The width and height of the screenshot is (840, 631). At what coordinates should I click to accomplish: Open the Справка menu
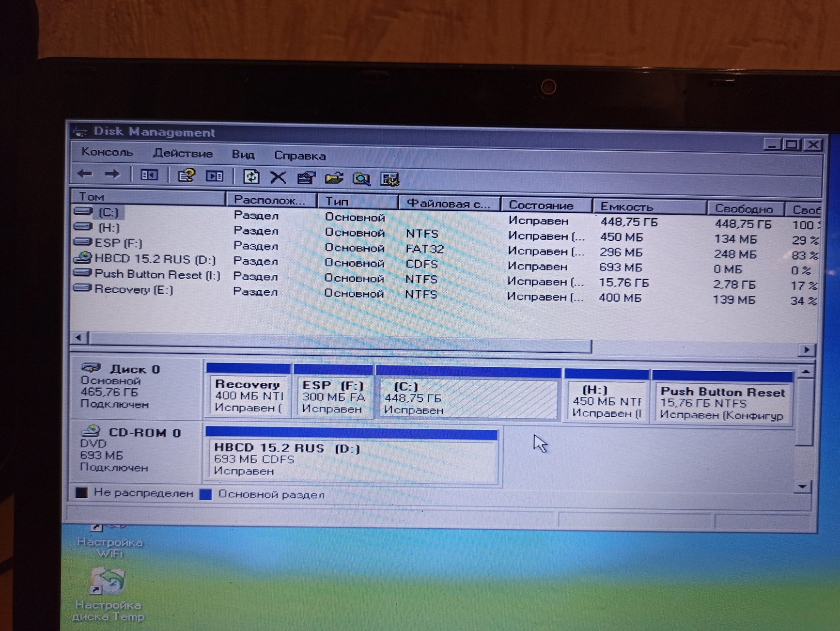[x=300, y=156]
